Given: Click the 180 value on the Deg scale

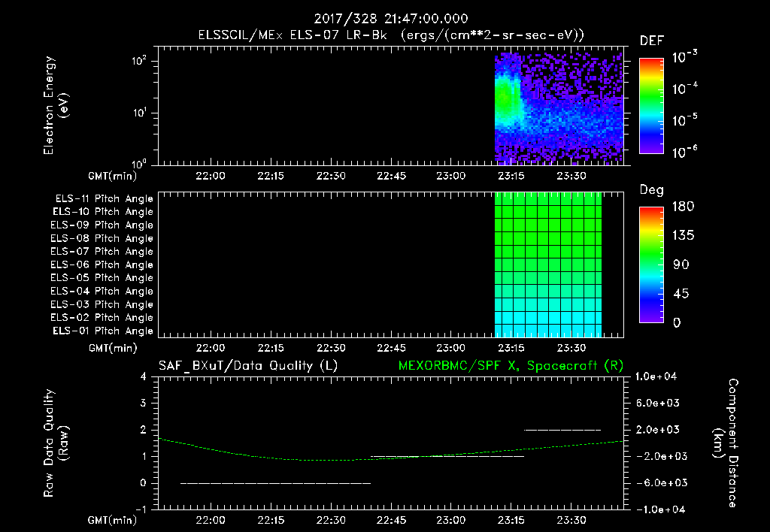Looking at the screenshot, I should click(x=683, y=206).
